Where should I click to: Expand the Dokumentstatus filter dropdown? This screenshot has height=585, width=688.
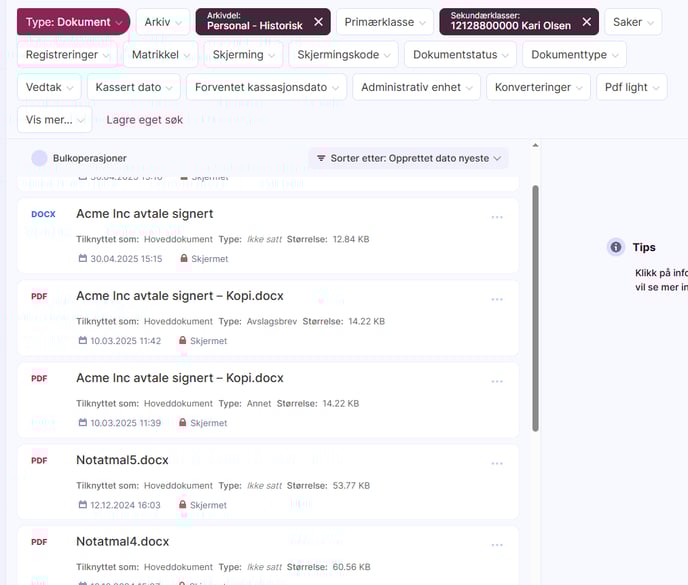coord(460,54)
